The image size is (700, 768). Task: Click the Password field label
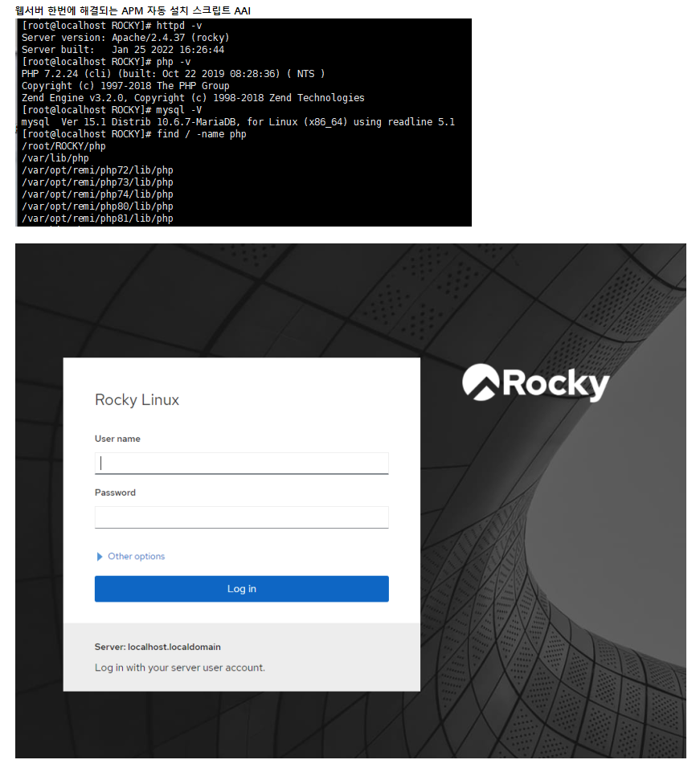tap(115, 492)
